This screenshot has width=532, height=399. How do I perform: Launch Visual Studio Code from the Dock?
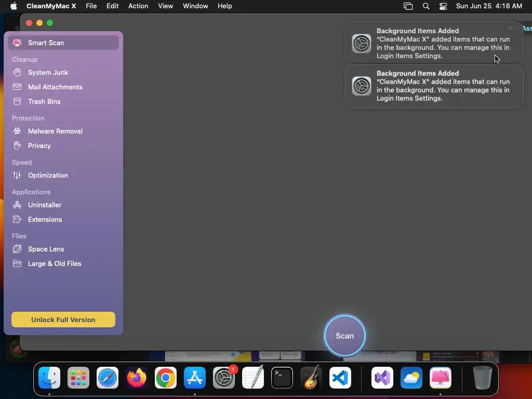coord(340,378)
